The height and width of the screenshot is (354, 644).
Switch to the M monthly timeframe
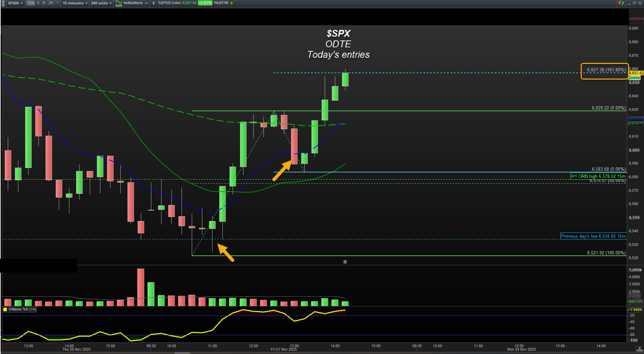pyautogui.click(x=44, y=3)
